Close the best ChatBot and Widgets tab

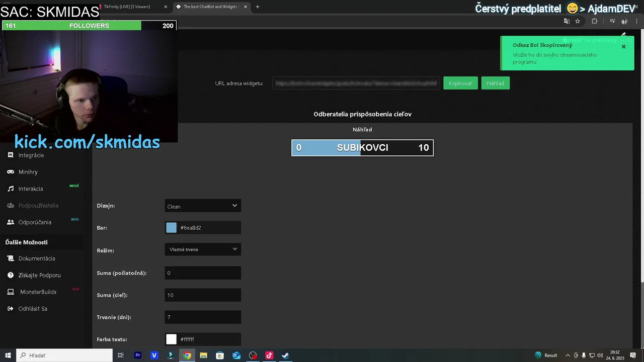[x=246, y=7]
